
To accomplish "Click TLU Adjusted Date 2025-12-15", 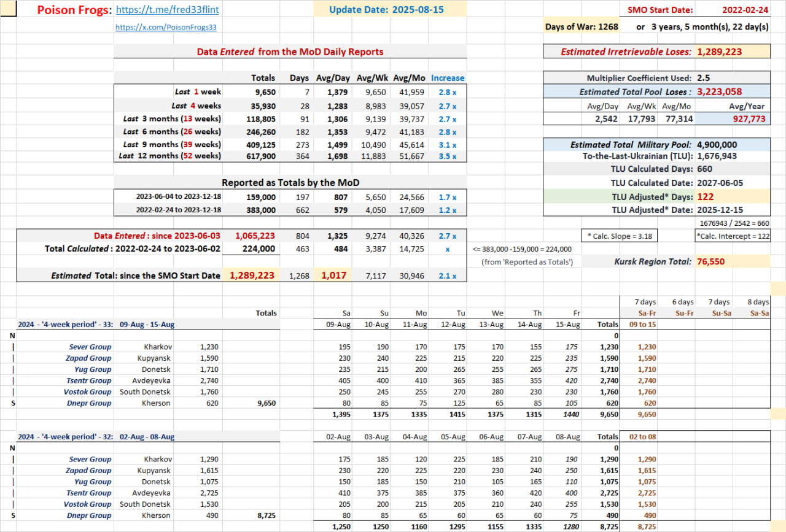I will (x=720, y=210).
